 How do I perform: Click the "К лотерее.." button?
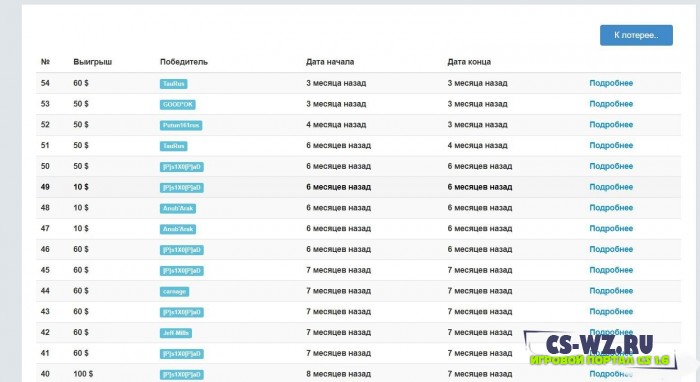pyautogui.click(x=636, y=35)
